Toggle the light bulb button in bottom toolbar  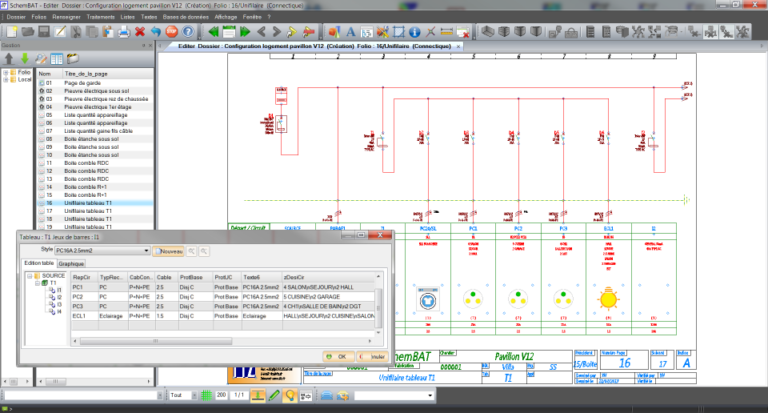pos(290,395)
